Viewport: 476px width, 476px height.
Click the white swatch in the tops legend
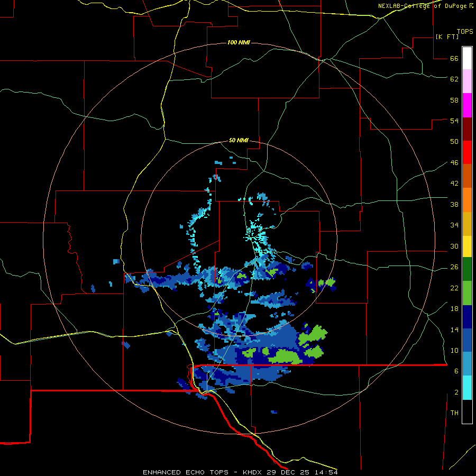pyautogui.click(x=467, y=58)
